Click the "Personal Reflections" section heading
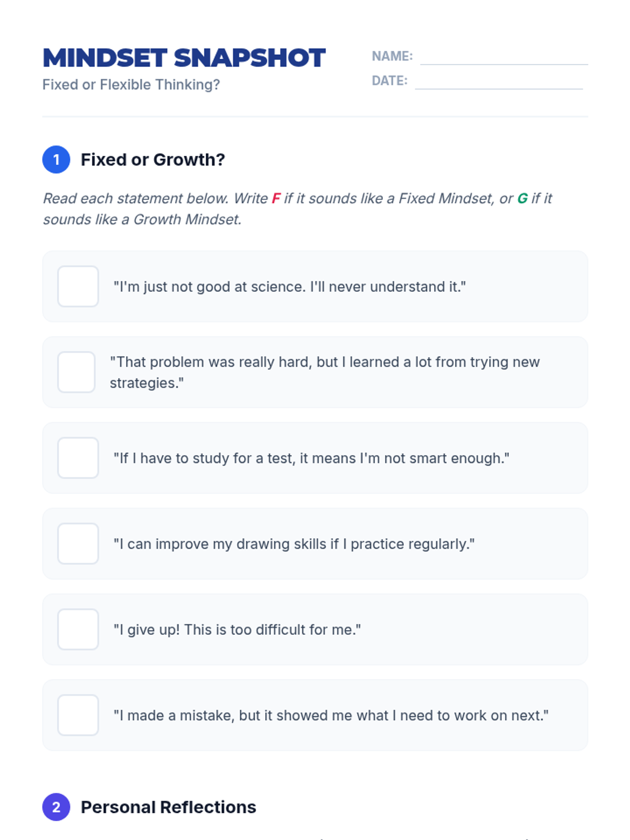The height and width of the screenshot is (840, 630). click(169, 807)
